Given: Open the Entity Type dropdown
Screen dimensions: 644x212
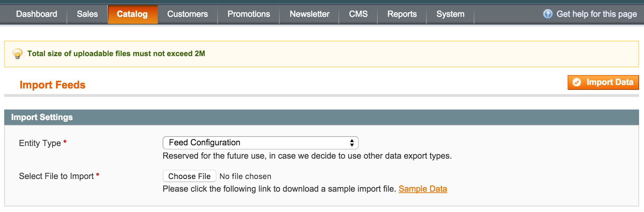Looking at the screenshot, I should coord(260,143).
